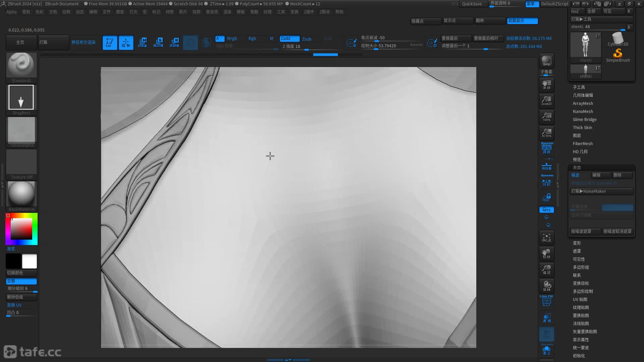The width and height of the screenshot is (644, 362).
Task: Expand the ArrayMesh section
Action: pyautogui.click(x=583, y=104)
